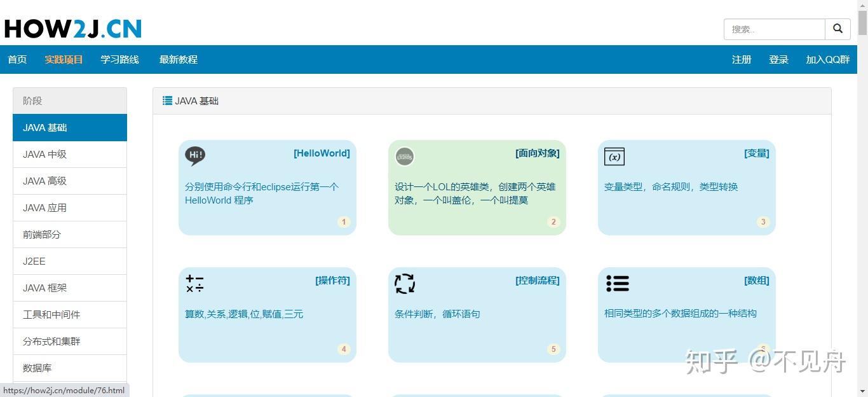868x397 pixels.
Task: Click the variable (x) icon
Action: (x=614, y=157)
